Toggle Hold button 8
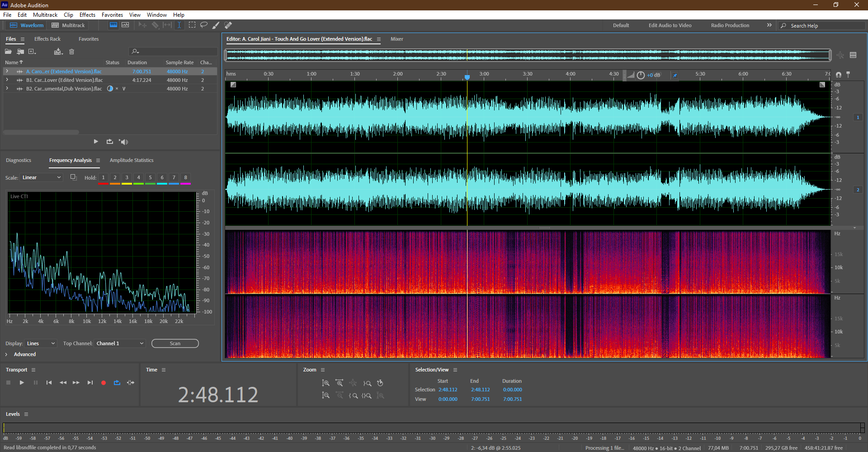Image resolution: width=868 pixels, height=452 pixels. [185, 178]
